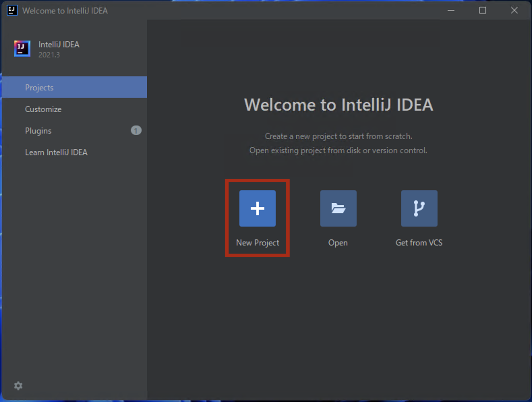The height and width of the screenshot is (402, 532).
Task: Click the Get from VCS branch icon
Action: coord(419,208)
